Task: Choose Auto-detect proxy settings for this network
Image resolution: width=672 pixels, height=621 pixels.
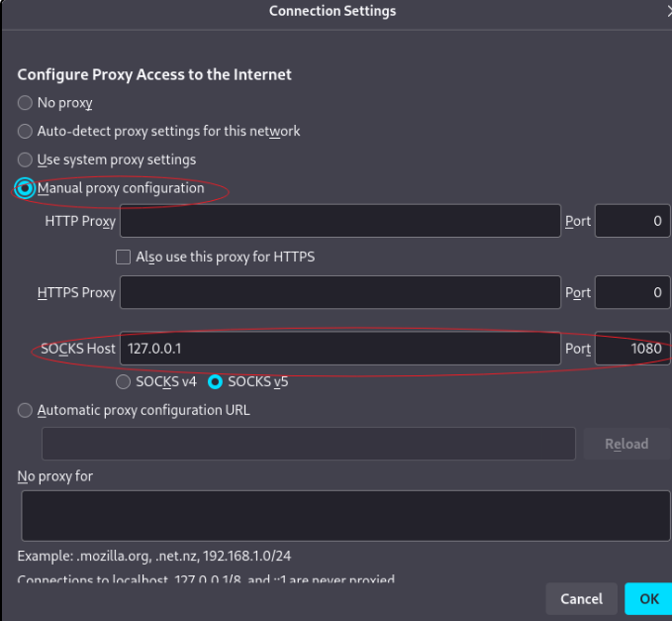Action: [25, 132]
